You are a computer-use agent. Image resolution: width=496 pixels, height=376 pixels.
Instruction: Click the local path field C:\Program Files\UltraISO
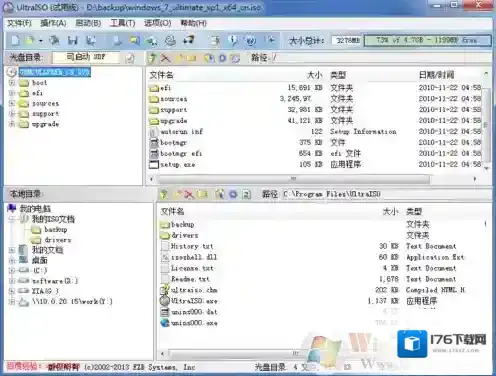(387, 194)
